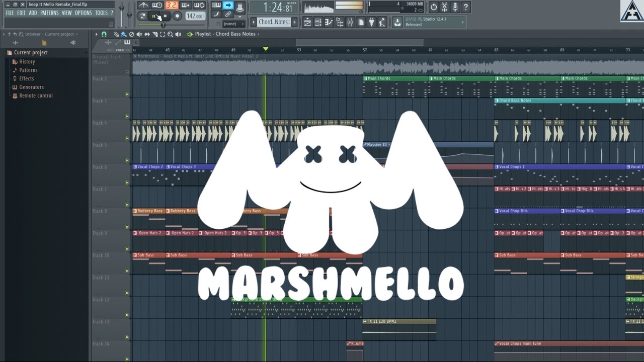The image size is (644, 362).
Task: Click the 142 tempo field
Action: [195, 16]
